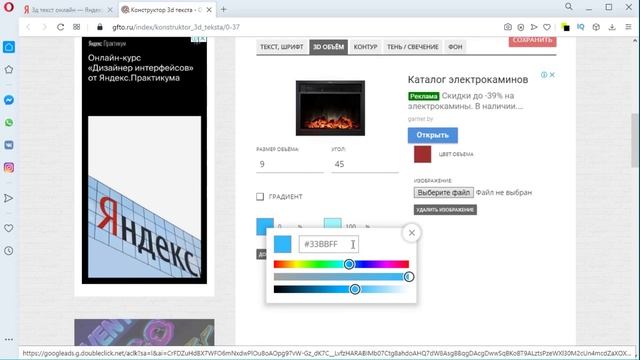
Task: Click the electric fireplace ad image
Action: pos(330,108)
